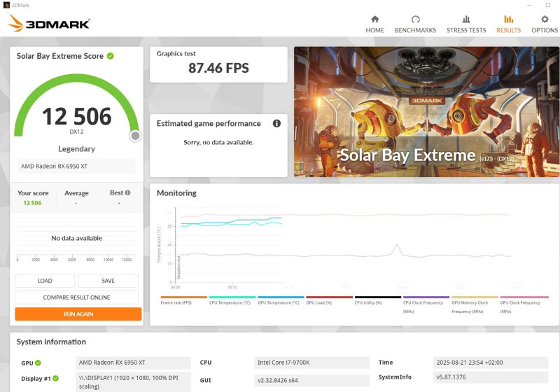This screenshot has height=392, width=560.
Task: Open Options via the gear icon
Action: (x=545, y=19)
